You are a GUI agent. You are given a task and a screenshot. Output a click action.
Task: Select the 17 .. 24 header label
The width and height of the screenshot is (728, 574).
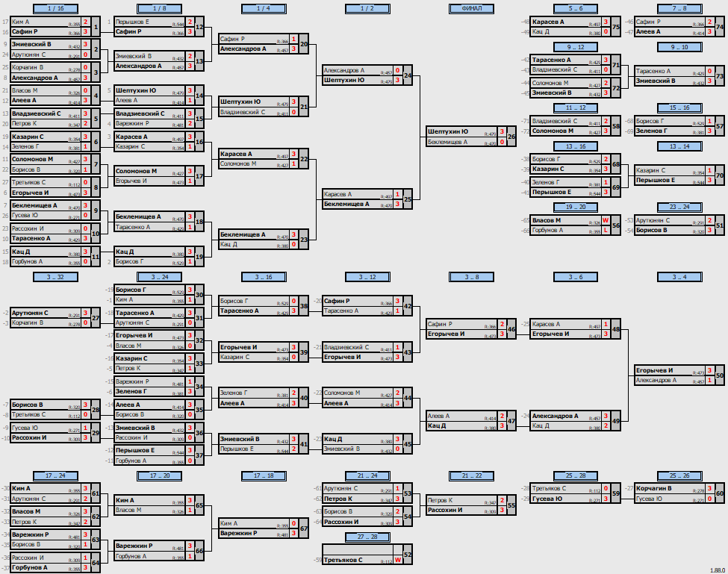pyautogui.click(x=56, y=475)
